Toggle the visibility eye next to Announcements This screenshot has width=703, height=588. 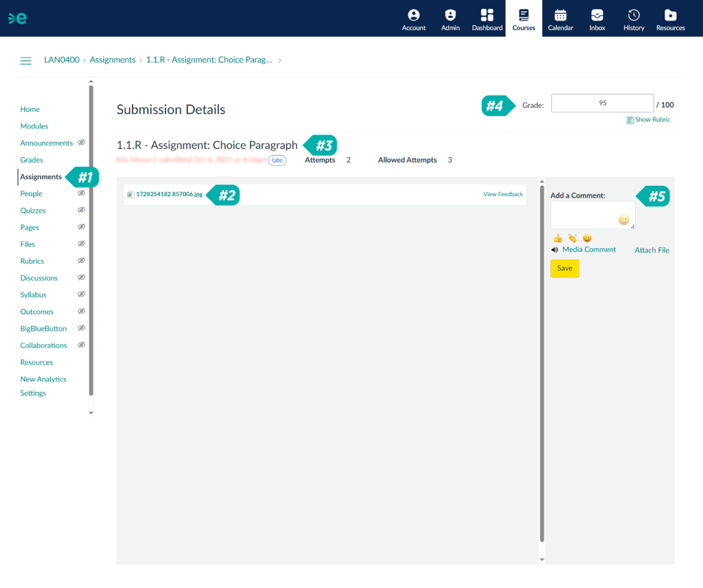81,143
